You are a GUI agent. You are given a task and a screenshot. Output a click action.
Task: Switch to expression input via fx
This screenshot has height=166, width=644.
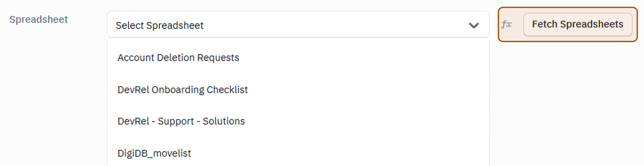(x=506, y=24)
